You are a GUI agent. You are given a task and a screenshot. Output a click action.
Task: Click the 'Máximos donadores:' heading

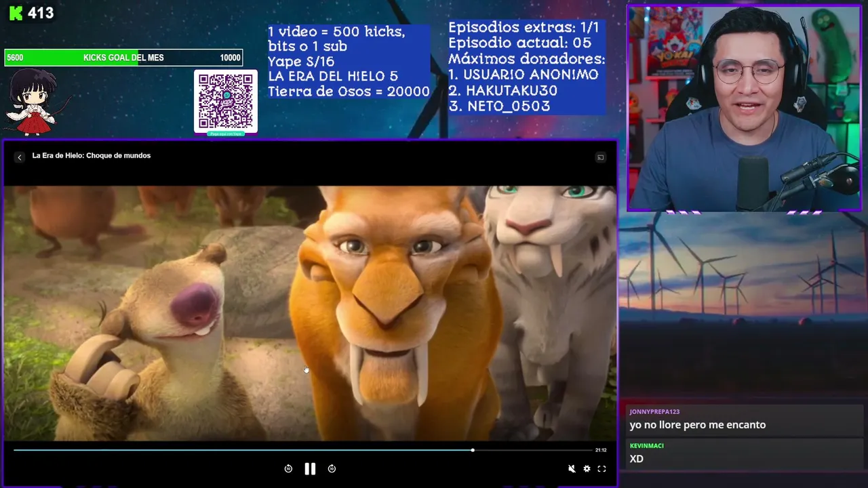(x=526, y=59)
